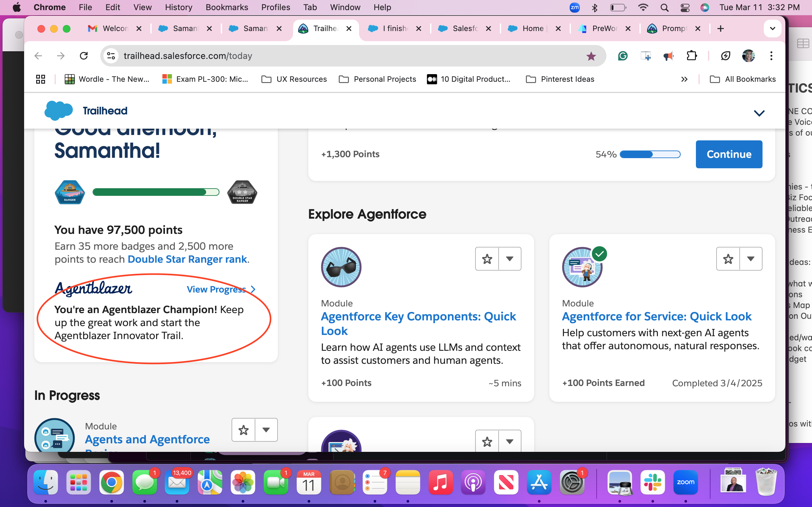
Task: Open the Agentforce Key Components sunglasses badge
Action: 341,267
